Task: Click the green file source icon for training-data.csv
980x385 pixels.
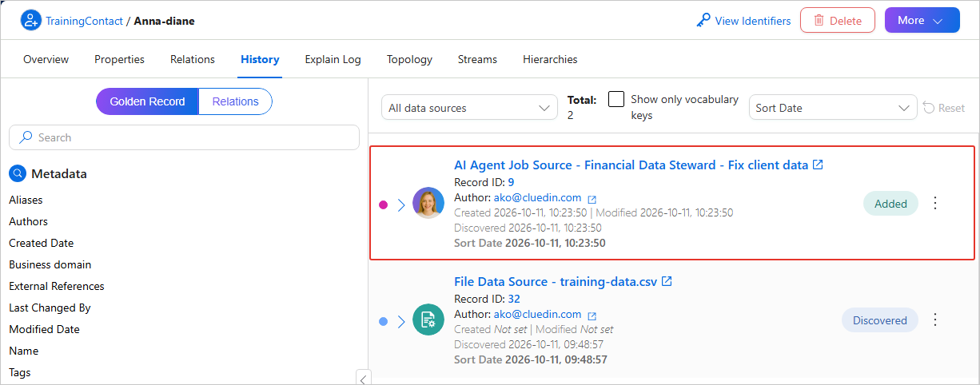Action: [428, 320]
